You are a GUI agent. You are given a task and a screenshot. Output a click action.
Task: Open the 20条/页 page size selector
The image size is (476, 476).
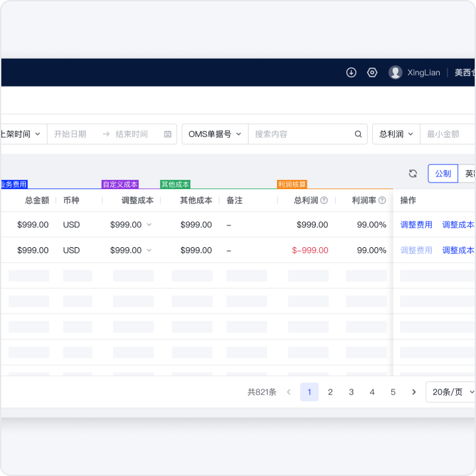point(452,392)
